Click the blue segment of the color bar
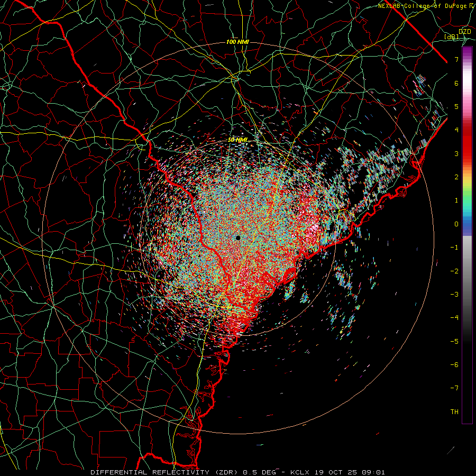The width and height of the screenshot is (476, 476). (467, 226)
